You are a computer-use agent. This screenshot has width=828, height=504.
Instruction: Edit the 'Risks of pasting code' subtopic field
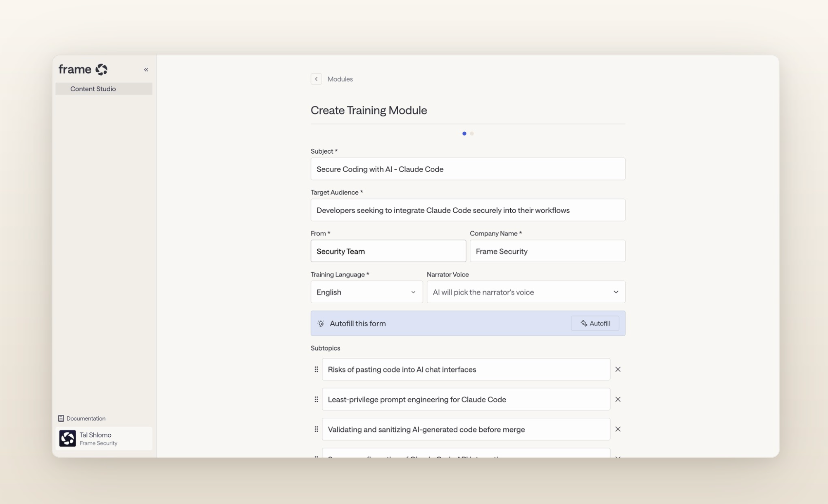coord(466,369)
